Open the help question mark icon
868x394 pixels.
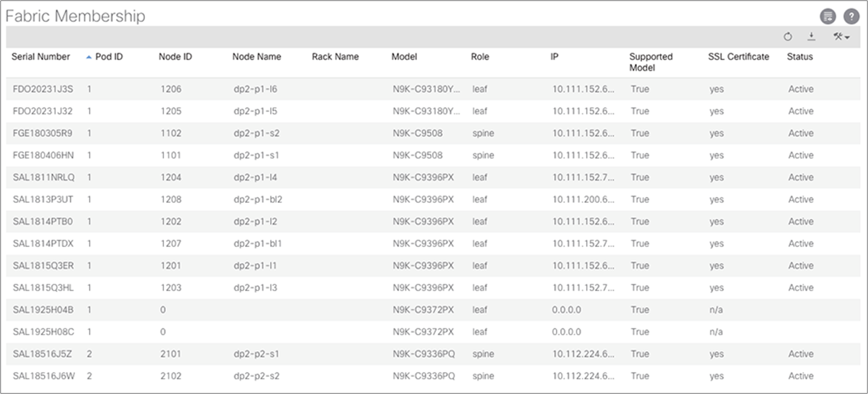(x=851, y=16)
